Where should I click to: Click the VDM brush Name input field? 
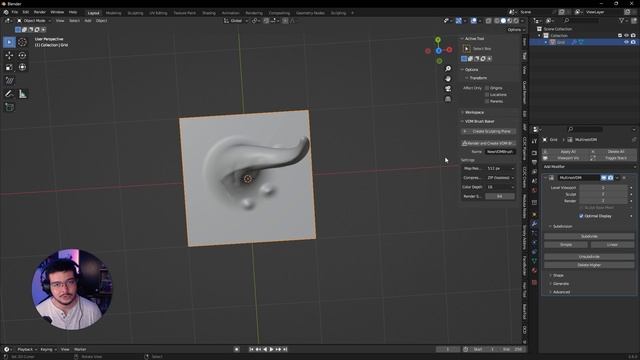(x=500, y=152)
